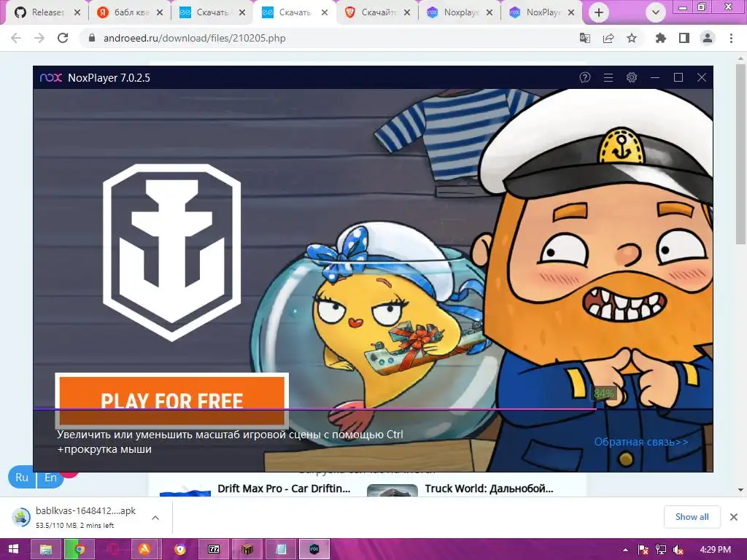Open Notepad-like app in taskbar
Image resolution: width=747 pixels, height=560 pixels.
pyautogui.click(x=281, y=549)
